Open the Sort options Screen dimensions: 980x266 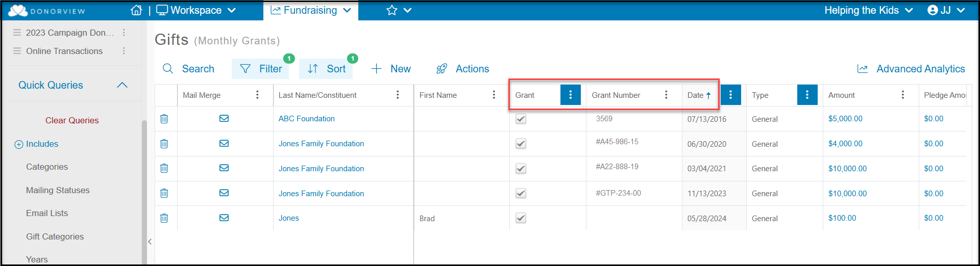pos(326,69)
